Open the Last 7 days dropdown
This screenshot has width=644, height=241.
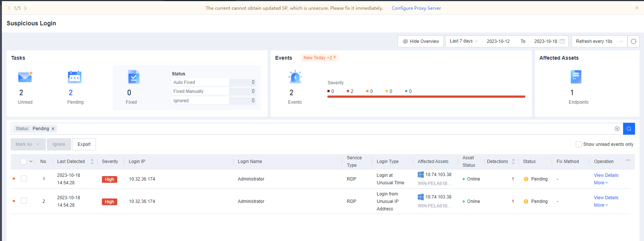[464, 41]
